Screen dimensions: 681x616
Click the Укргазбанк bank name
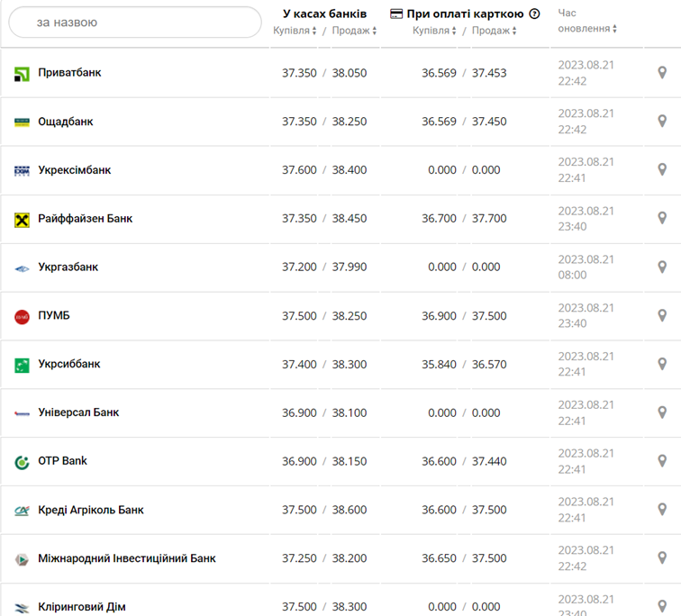[x=68, y=267]
